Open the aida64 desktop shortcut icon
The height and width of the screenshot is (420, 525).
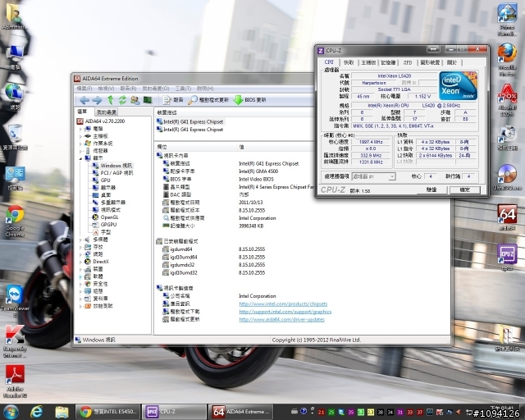pos(508,217)
